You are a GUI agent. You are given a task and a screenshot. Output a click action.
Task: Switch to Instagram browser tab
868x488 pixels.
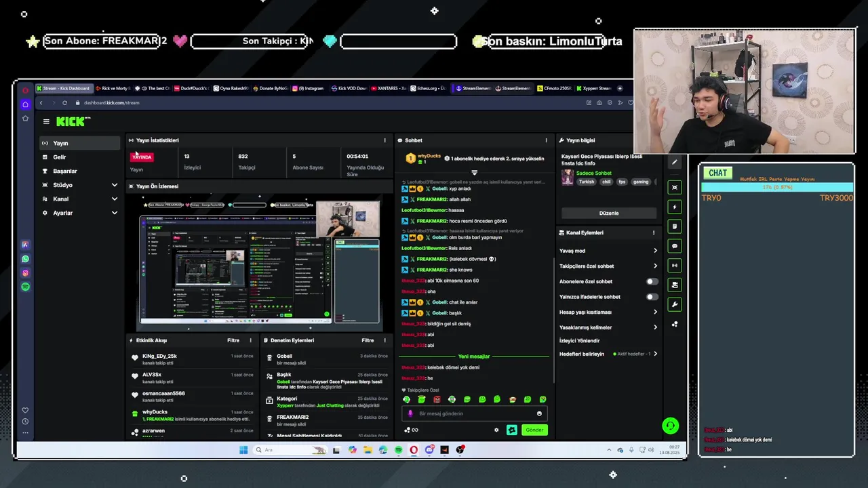click(308, 88)
